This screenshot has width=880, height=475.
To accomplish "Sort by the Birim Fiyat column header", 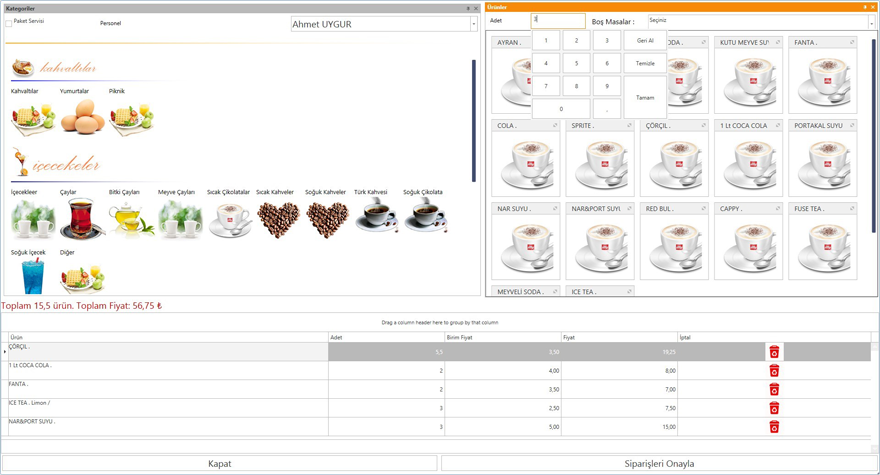I will pos(503,337).
